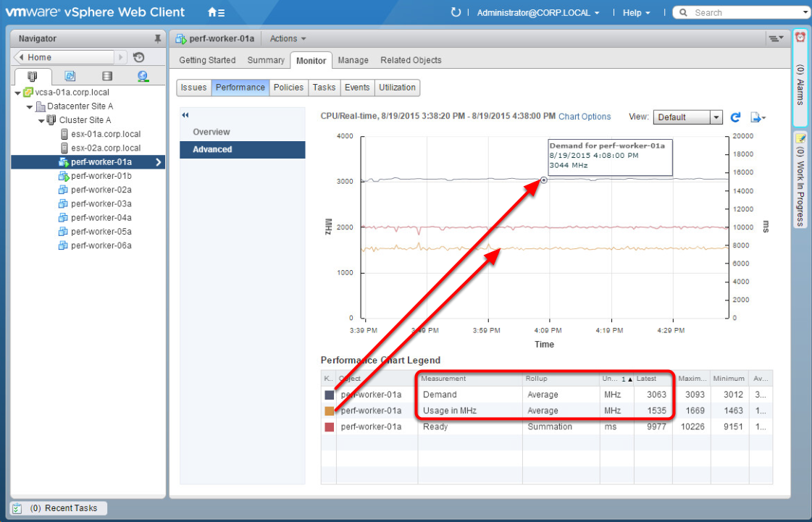
Task: Open the Help dropdown menu
Action: pyautogui.click(x=637, y=13)
